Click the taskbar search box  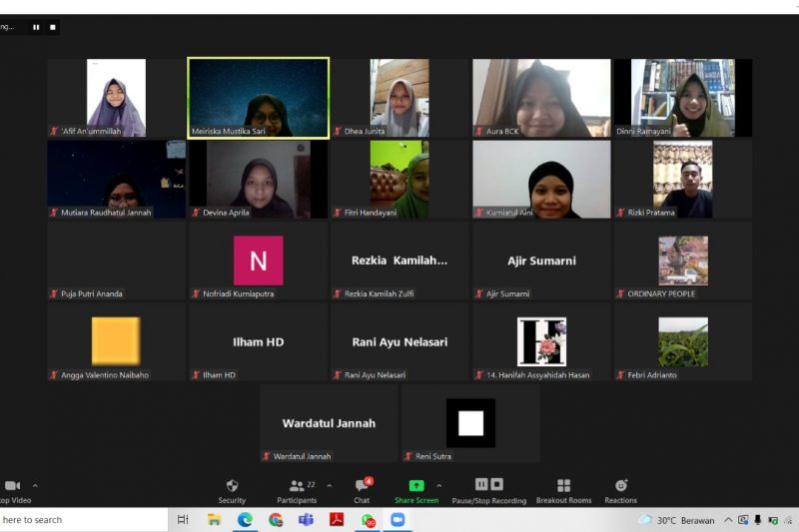coord(84,520)
